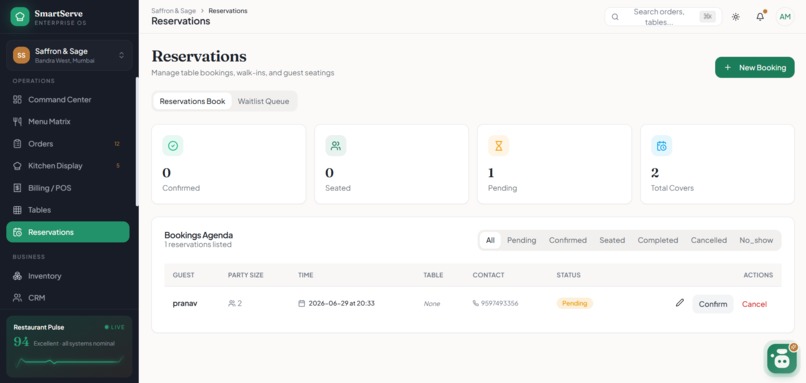Click the Orders count badge 12

117,144
